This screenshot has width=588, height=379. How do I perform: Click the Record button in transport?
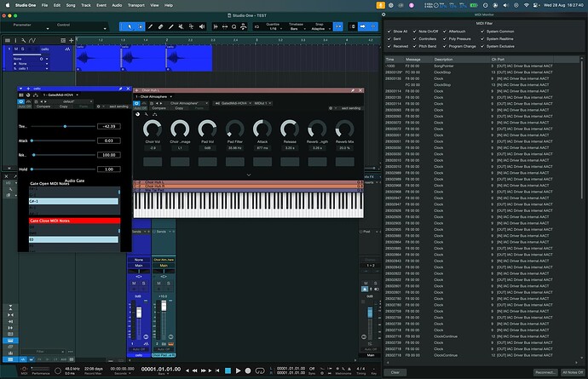pos(248,370)
